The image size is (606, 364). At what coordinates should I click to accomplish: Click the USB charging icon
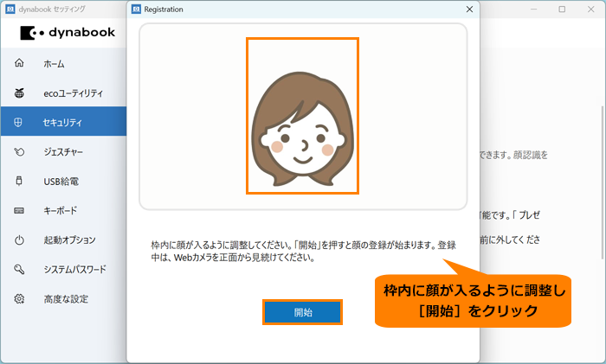tap(19, 181)
